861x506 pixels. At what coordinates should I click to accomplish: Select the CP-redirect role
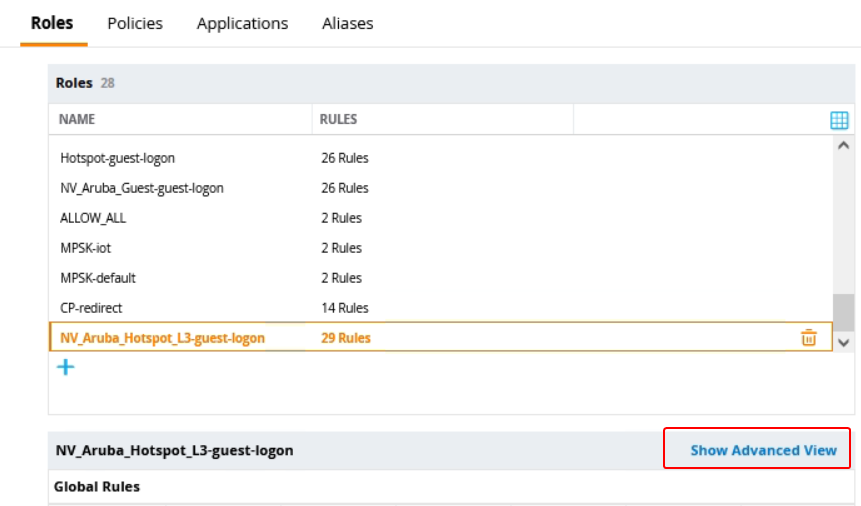[91, 308]
